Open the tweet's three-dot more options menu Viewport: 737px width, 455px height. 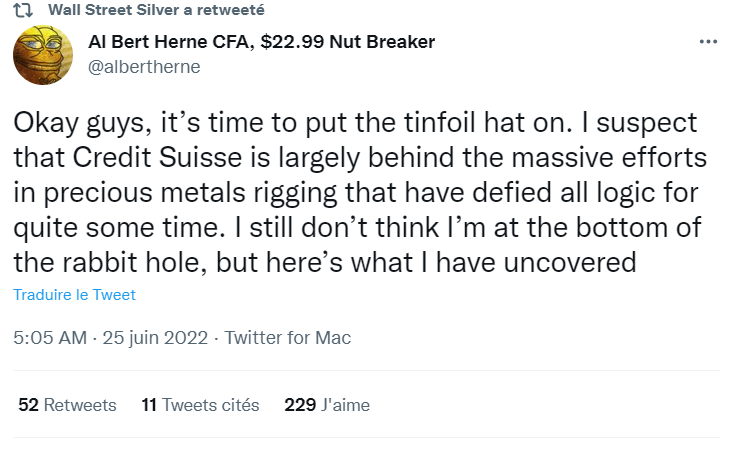pos(708,42)
